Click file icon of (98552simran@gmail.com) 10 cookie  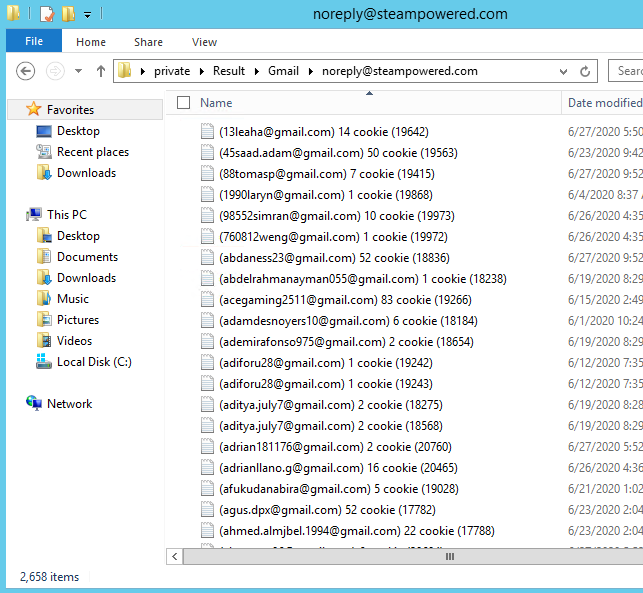click(207, 215)
